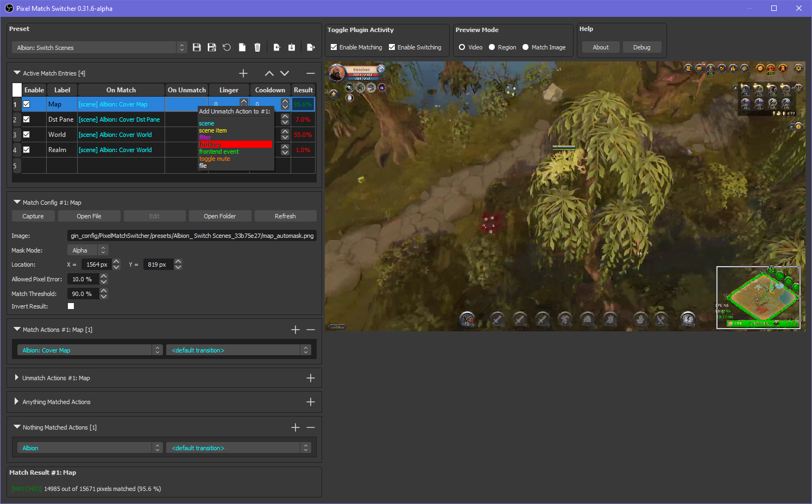Remove selected match entry
This screenshot has width=812, height=504.
pos(311,73)
